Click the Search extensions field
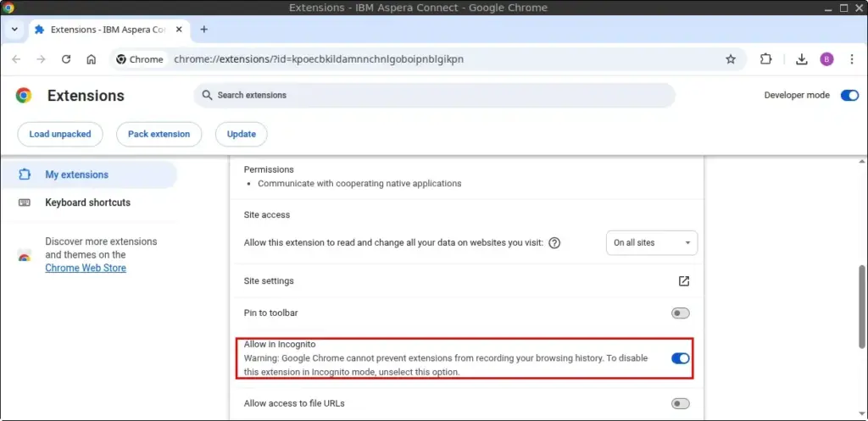 point(435,95)
